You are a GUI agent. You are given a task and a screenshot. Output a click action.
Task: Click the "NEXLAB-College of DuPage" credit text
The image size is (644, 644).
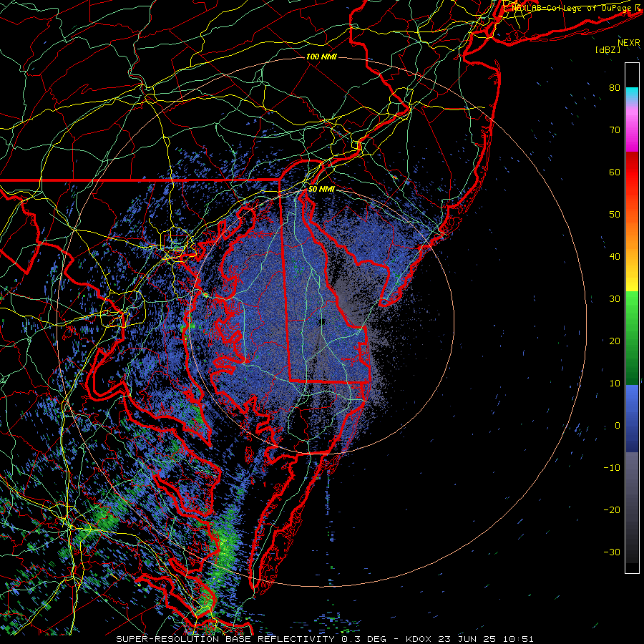(x=571, y=8)
